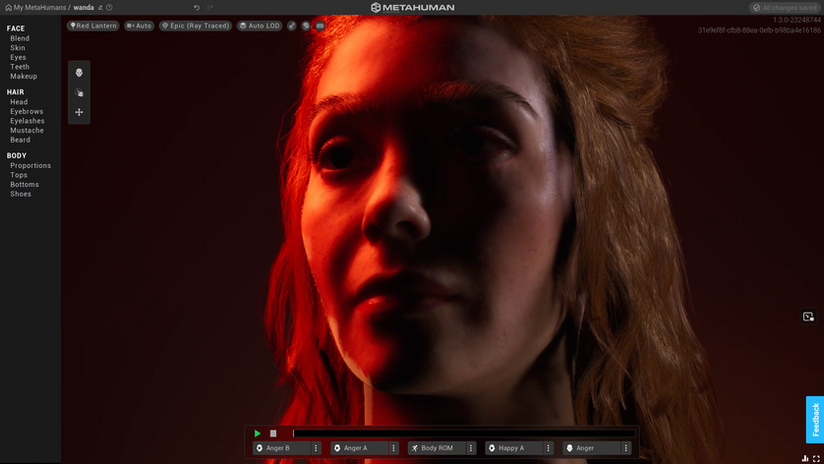Open the options menu for Anger pose
Screen dimensions: 824x464
coord(626,448)
